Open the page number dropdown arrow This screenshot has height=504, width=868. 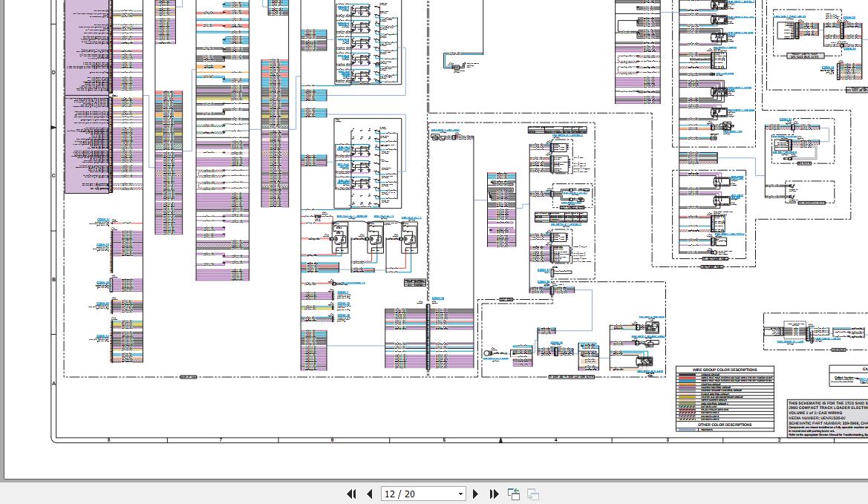click(x=460, y=494)
